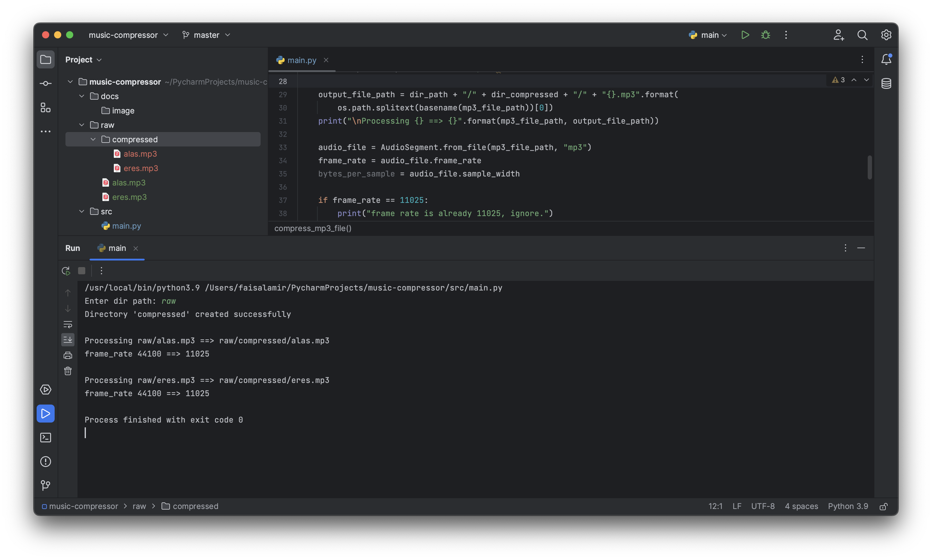Open the master branch dropdown
932x560 pixels.
206,35
